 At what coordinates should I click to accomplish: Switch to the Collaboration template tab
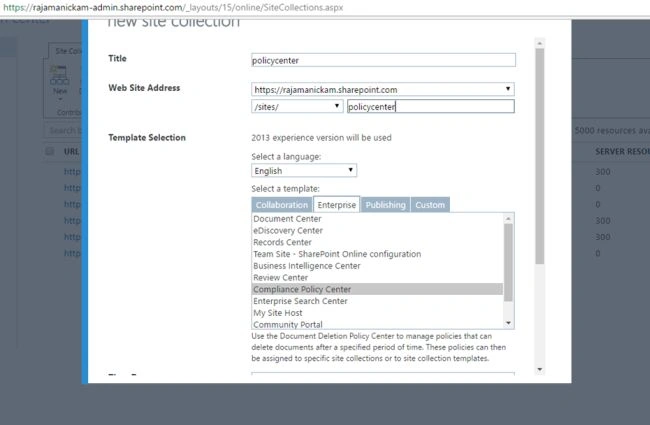tap(281, 205)
